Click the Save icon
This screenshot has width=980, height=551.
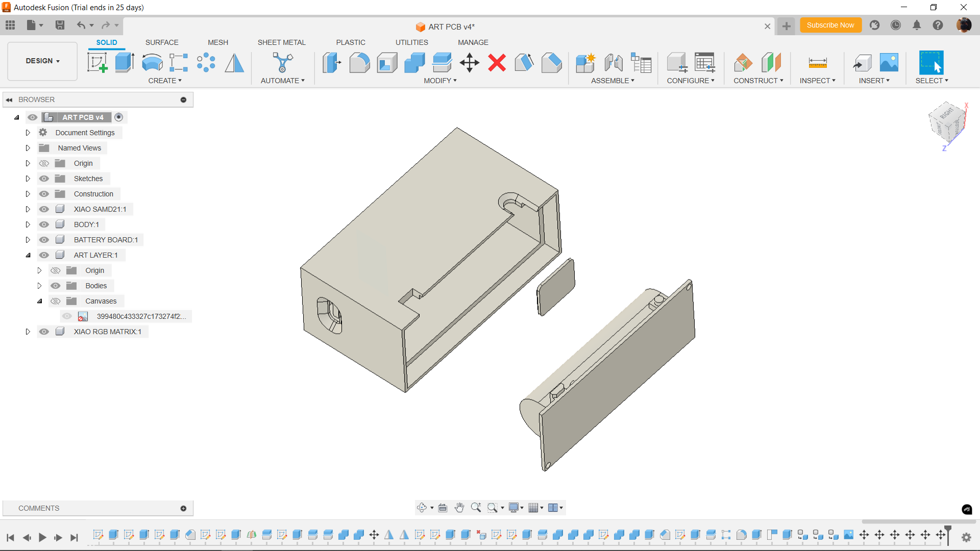pos(60,25)
